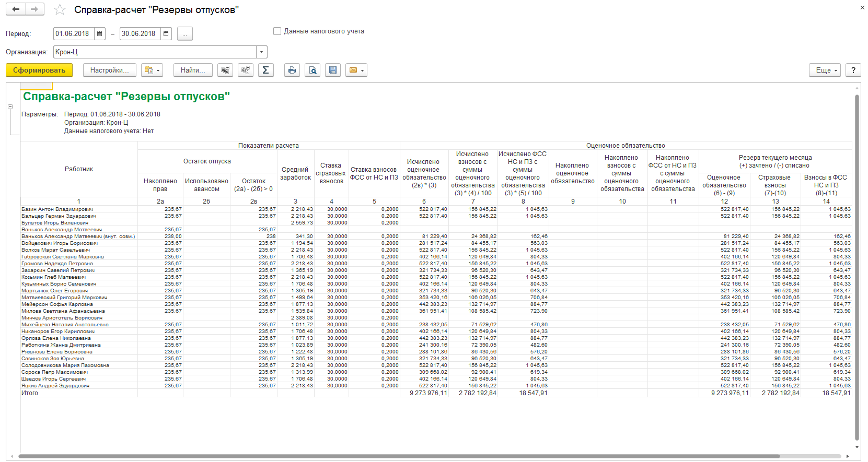Select the 'Средний заработок' column header
The image size is (868, 462).
295,173
